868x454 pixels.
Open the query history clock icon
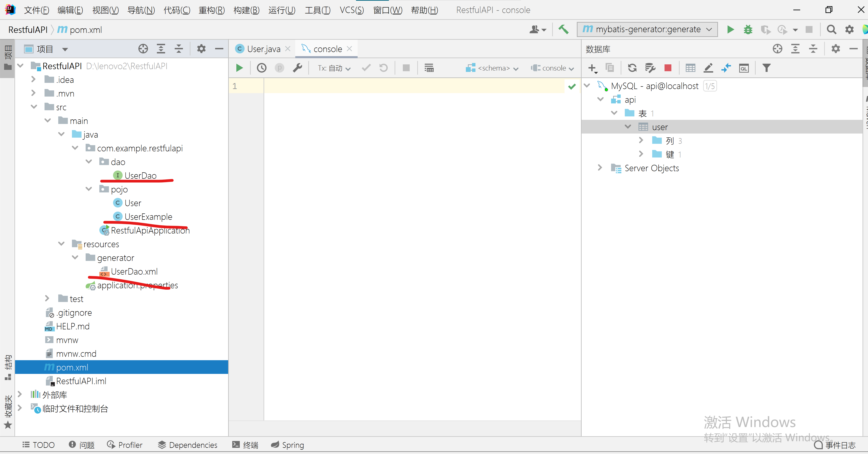click(261, 68)
